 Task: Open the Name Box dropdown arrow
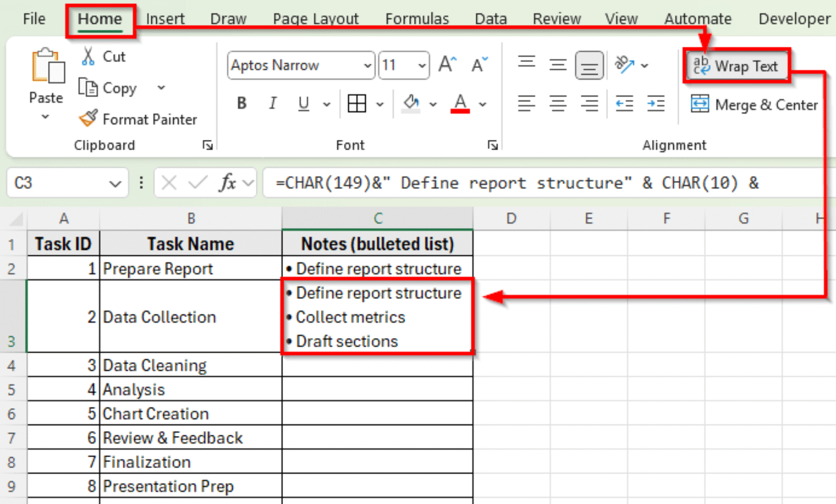click(x=115, y=183)
